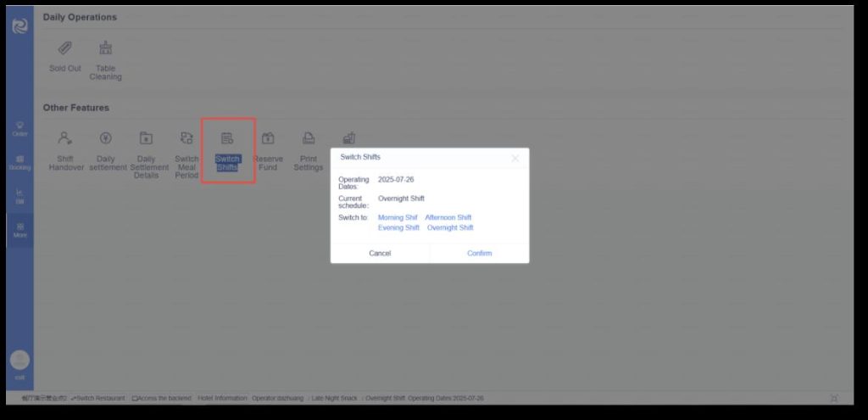Image resolution: width=868 pixels, height=420 pixels.
Task: Open Daily Settlement Details
Action: 146,138
